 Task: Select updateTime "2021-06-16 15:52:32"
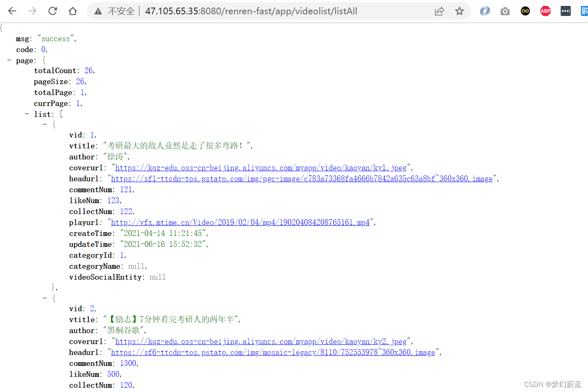coord(163,244)
